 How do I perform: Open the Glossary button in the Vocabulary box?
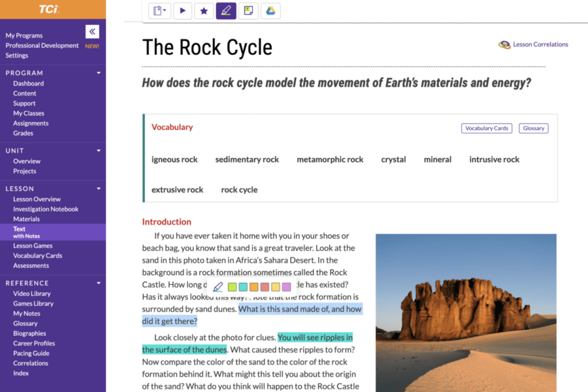[533, 128]
